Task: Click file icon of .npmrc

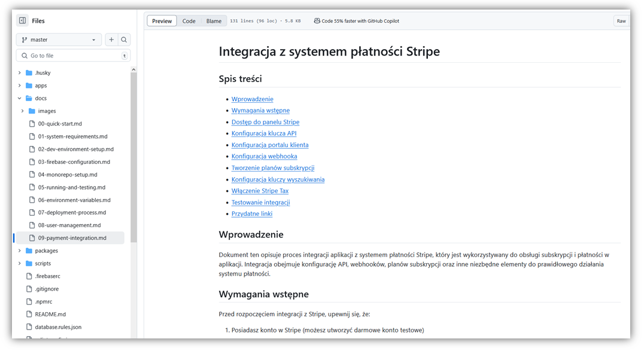Action: pos(29,301)
